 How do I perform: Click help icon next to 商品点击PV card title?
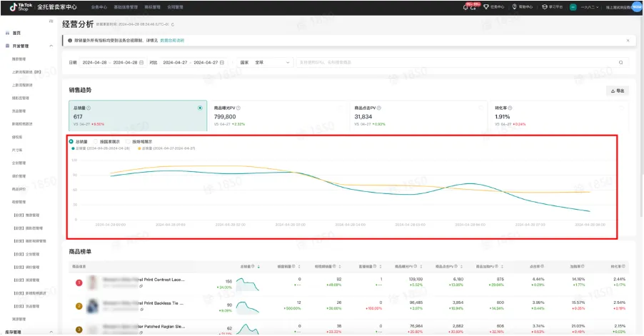tap(378, 108)
